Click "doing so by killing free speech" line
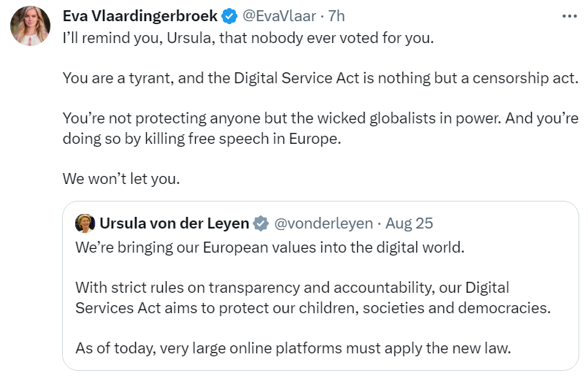Image resolution: width=588 pixels, height=376 pixels. 202,138
